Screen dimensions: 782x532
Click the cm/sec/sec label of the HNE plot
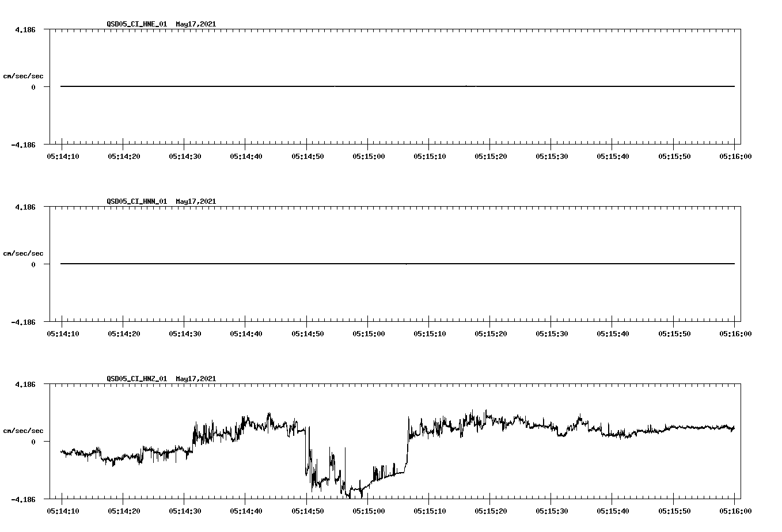(x=24, y=75)
